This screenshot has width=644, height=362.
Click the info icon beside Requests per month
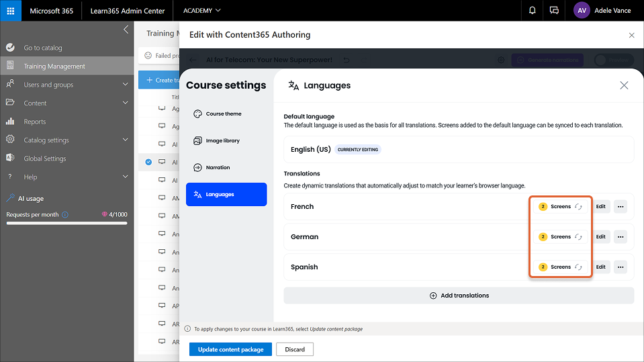pyautogui.click(x=65, y=215)
